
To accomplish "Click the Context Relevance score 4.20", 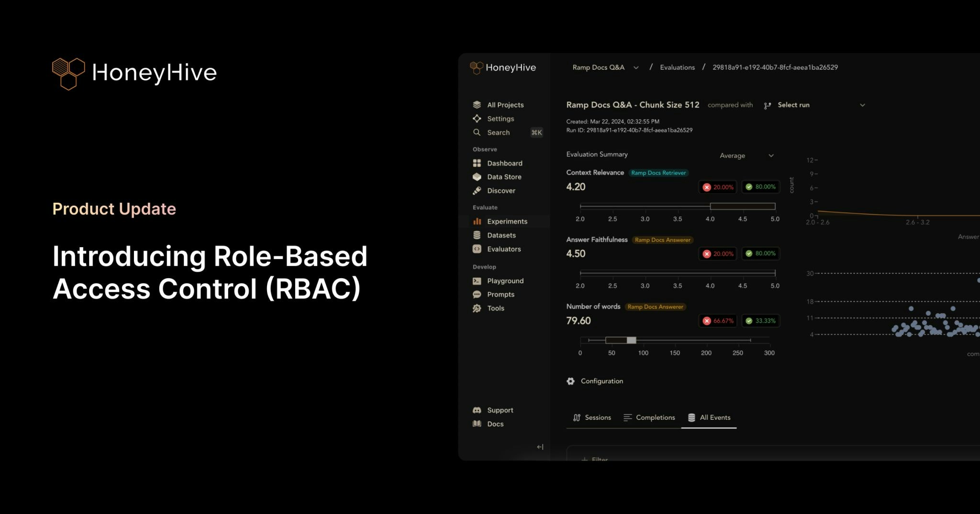I will pyautogui.click(x=576, y=187).
